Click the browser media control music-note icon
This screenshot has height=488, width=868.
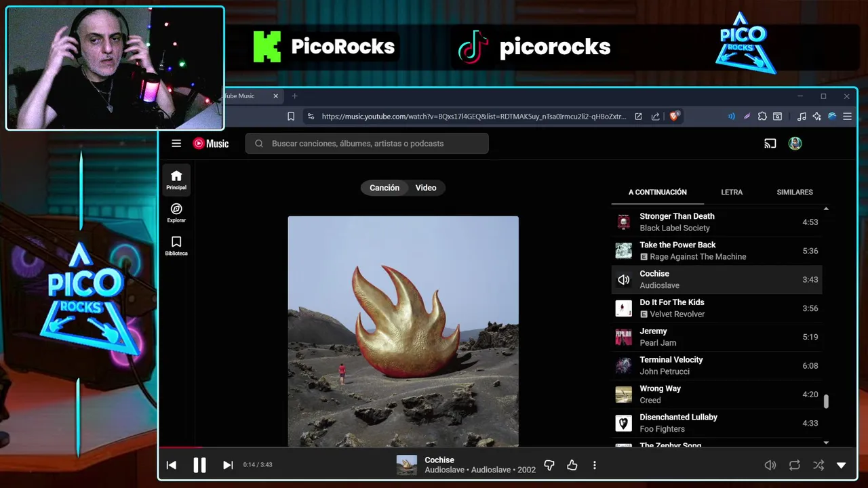pos(802,117)
